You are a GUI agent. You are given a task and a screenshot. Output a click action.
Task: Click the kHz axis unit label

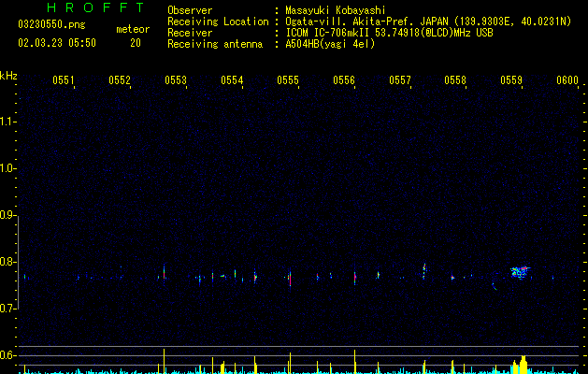pyautogui.click(x=8, y=76)
